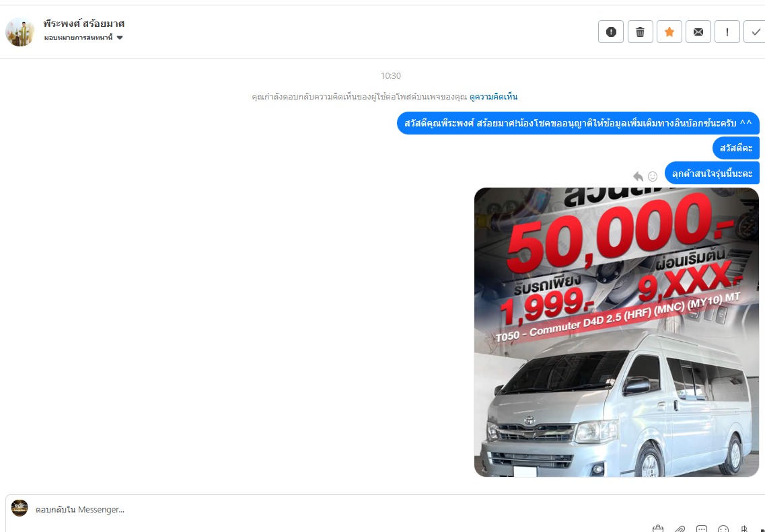Open the assign conversation dropdown arrow
Screen dimensions: 765x532
tap(120, 38)
